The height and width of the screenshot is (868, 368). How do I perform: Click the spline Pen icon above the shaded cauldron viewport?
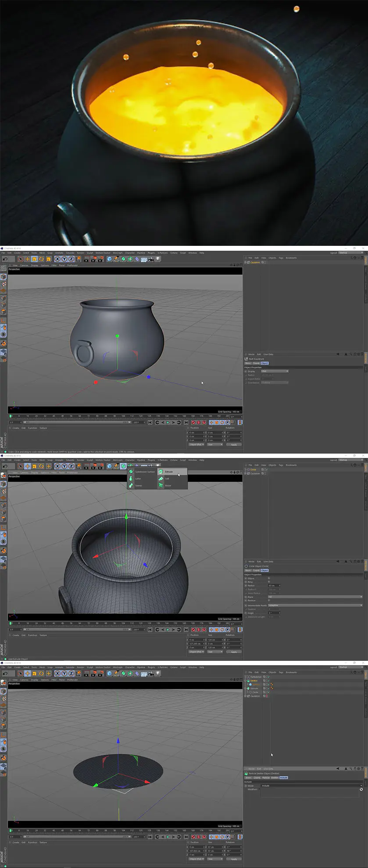pyautogui.click(x=116, y=259)
